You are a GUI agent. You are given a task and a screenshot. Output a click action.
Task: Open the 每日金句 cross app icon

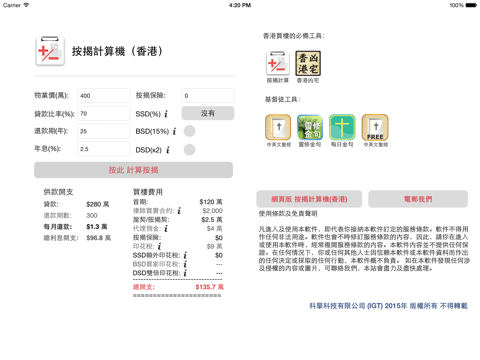tap(342, 127)
